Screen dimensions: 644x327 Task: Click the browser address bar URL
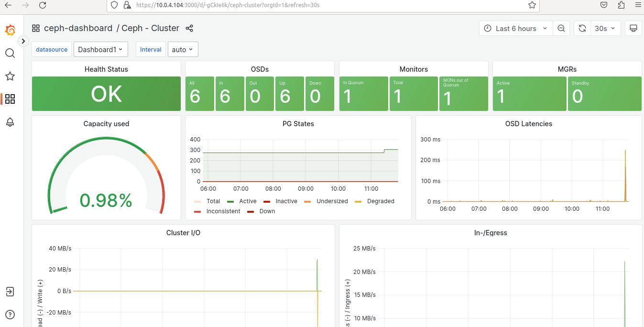coord(228,5)
